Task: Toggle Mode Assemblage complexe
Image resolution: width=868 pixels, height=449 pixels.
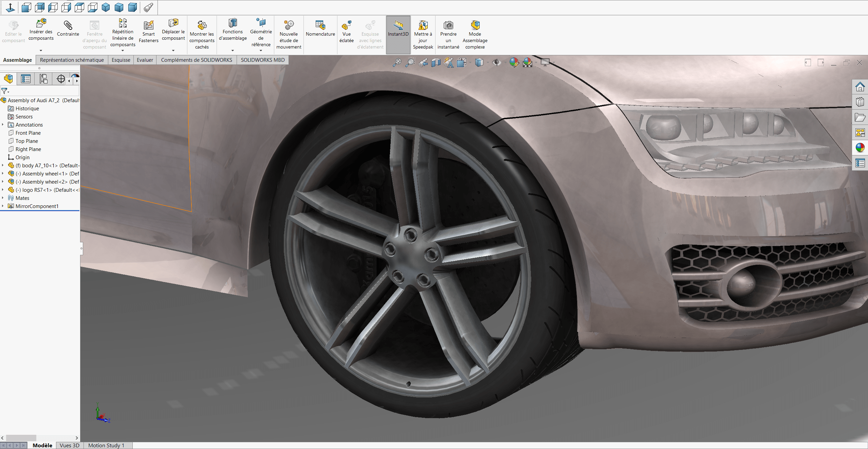Action: pos(475,34)
